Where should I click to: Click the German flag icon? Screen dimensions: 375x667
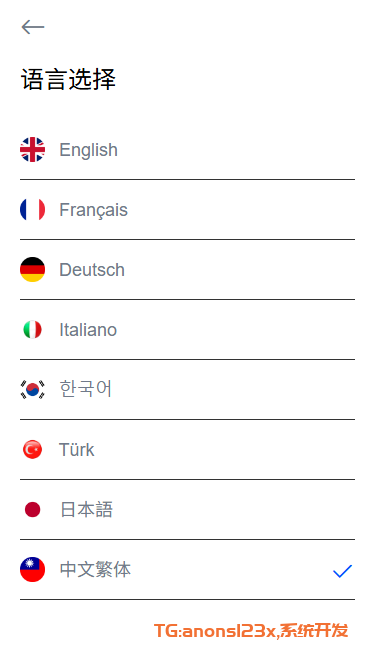[x=32, y=270]
